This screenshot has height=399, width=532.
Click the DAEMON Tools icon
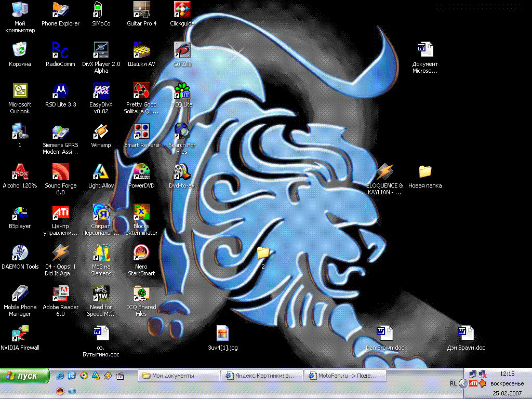pyautogui.click(x=20, y=253)
